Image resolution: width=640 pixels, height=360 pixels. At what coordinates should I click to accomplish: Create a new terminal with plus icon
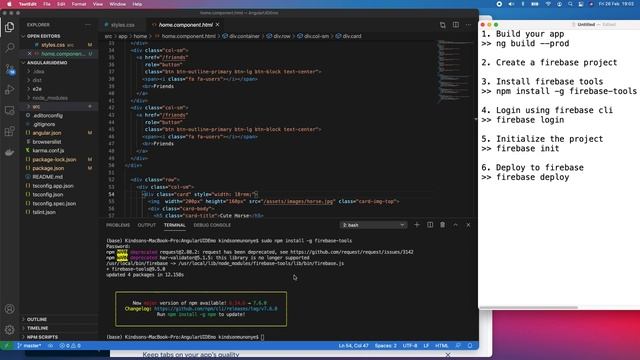tap(417, 225)
